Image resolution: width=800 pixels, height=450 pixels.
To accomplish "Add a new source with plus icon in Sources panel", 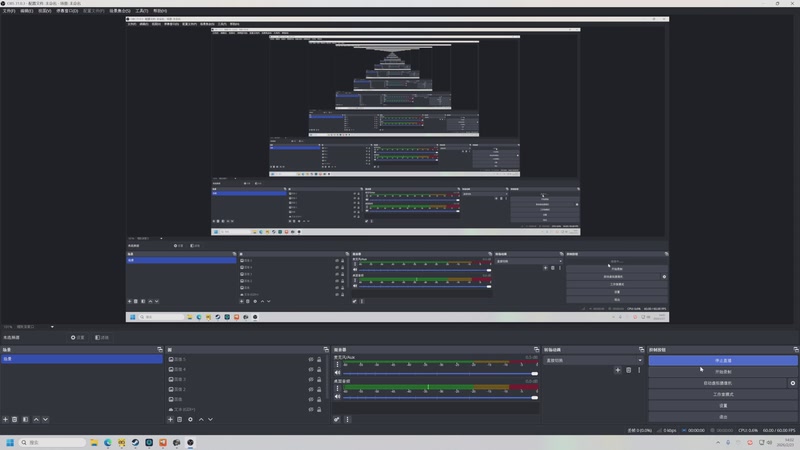I will click(170, 419).
